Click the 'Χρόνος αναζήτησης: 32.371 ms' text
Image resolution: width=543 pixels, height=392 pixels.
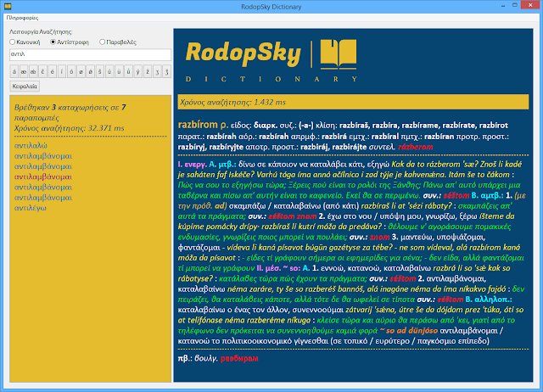[70, 128]
